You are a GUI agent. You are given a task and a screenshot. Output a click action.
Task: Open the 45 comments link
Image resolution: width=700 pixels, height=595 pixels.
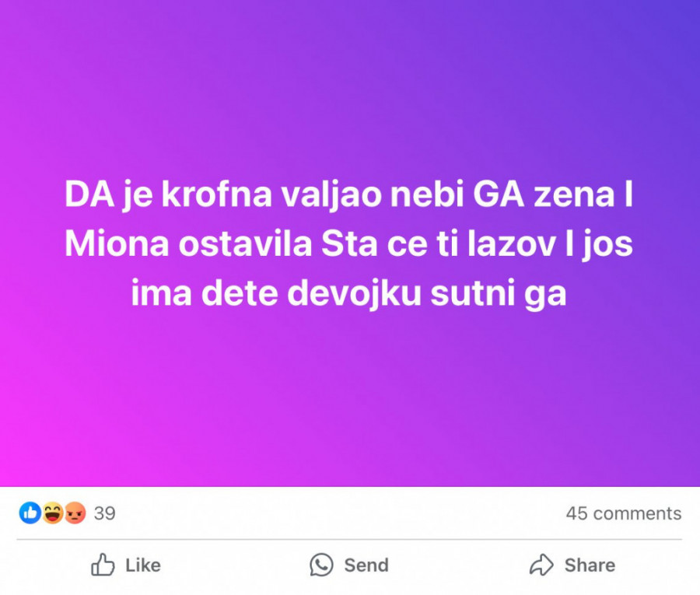tap(624, 513)
